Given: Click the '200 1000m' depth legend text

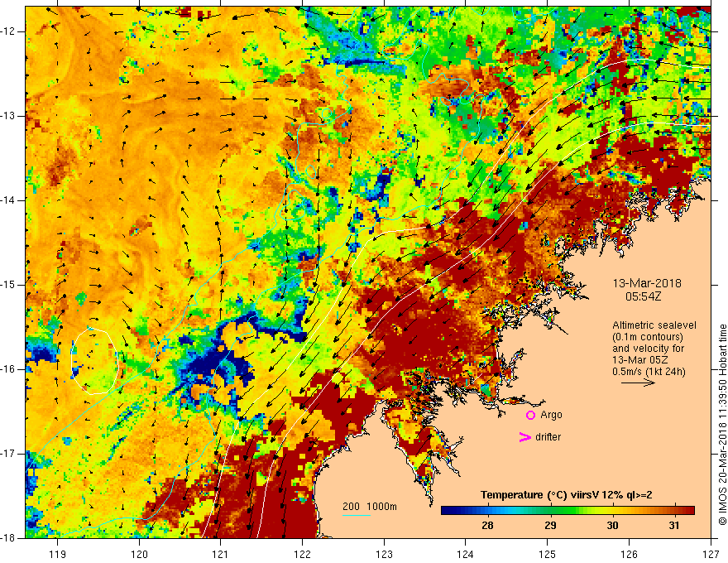Looking at the screenshot, I should pos(370,507).
